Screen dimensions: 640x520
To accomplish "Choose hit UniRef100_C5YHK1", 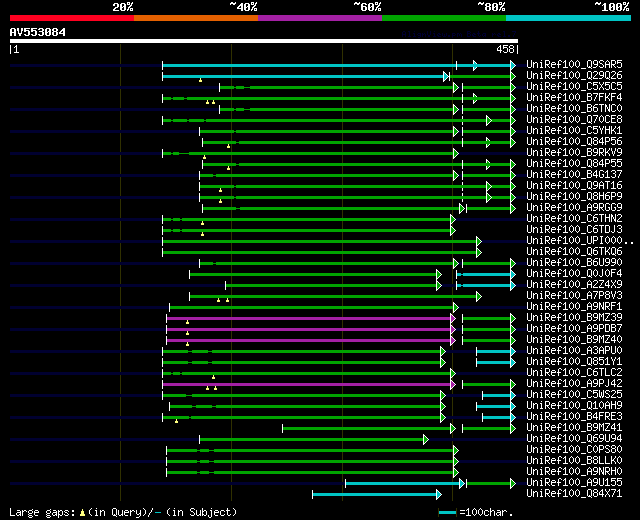I will click(574, 131).
